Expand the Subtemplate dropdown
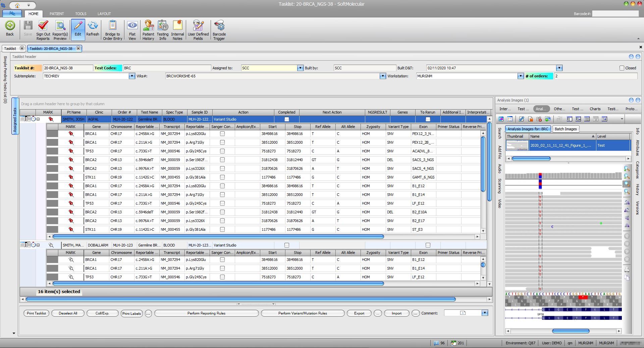644x348 pixels. (131, 76)
